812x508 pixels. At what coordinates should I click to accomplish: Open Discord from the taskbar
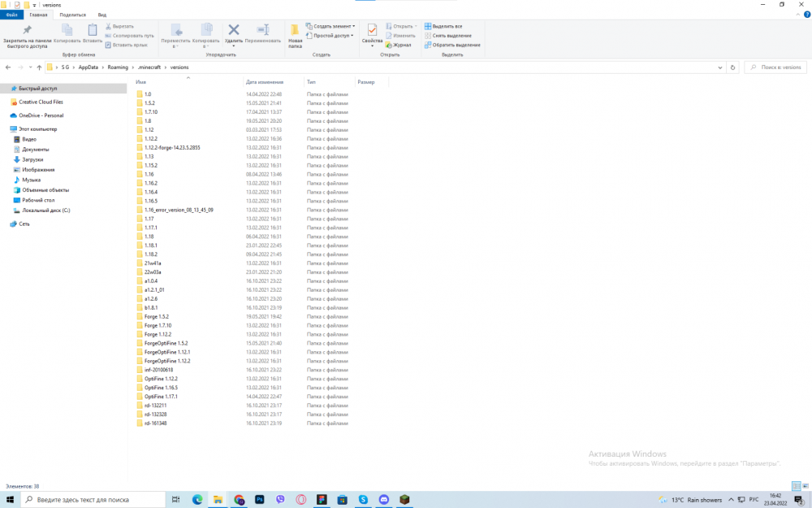(x=384, y=499)
